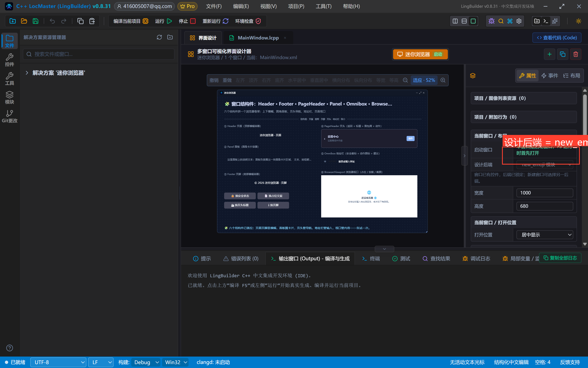Open the UTF-8 encoding dropdown
The height and width of the screenshot is (368, 588).
click(58, 362)
